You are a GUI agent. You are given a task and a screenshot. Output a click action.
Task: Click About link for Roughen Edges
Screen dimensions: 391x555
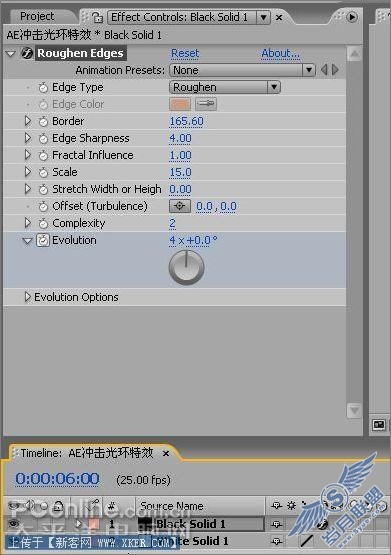click(280, 53)
